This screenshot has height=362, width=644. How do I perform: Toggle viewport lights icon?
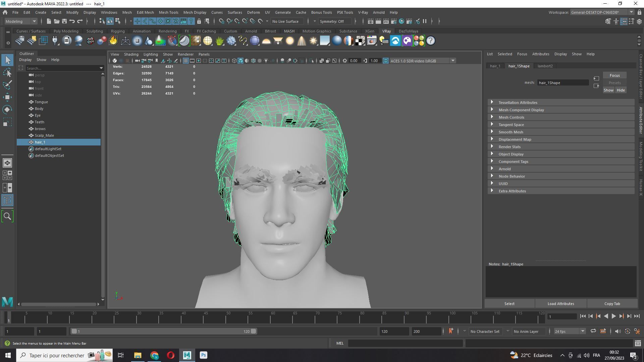point(266,61)
